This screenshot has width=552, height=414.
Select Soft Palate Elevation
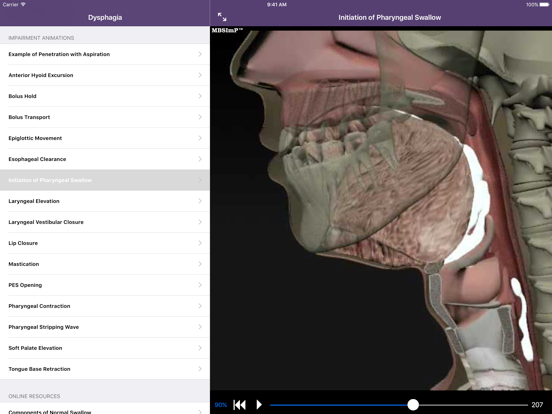(105, 348)
